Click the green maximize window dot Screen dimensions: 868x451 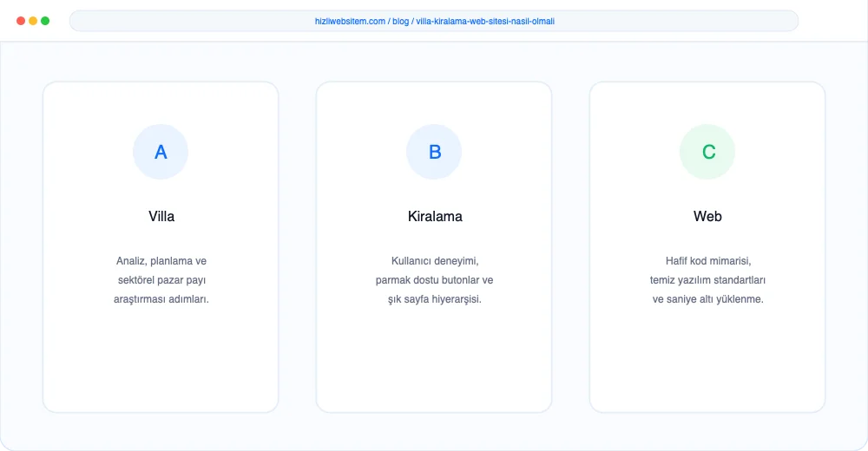(45, 21)
